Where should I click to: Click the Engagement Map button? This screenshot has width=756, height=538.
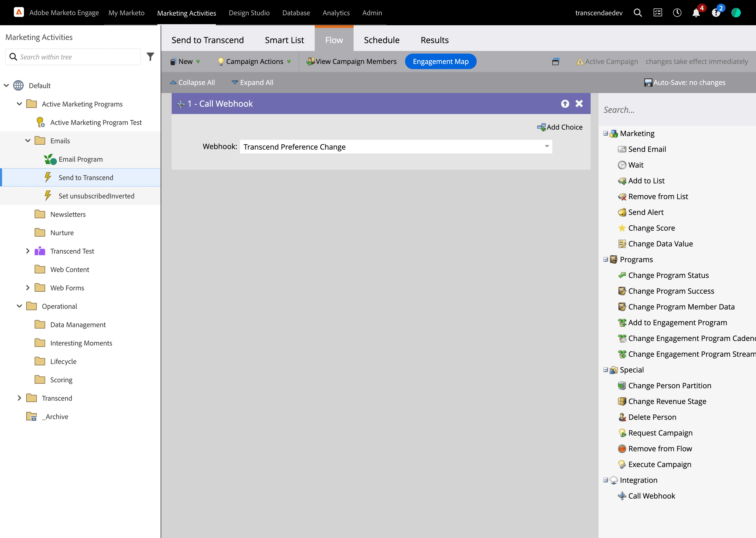(x=440, y=62)
